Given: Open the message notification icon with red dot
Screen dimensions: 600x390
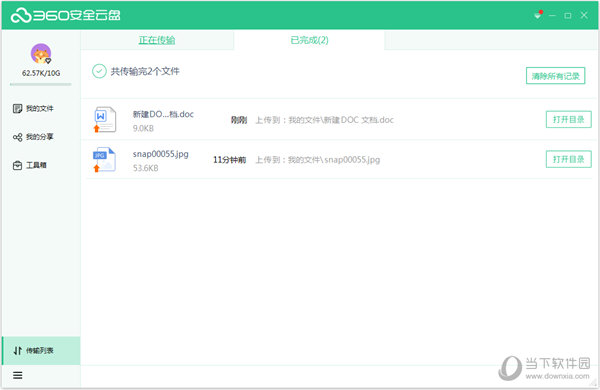Looking at the screenshot, I should tap(538, 15).
